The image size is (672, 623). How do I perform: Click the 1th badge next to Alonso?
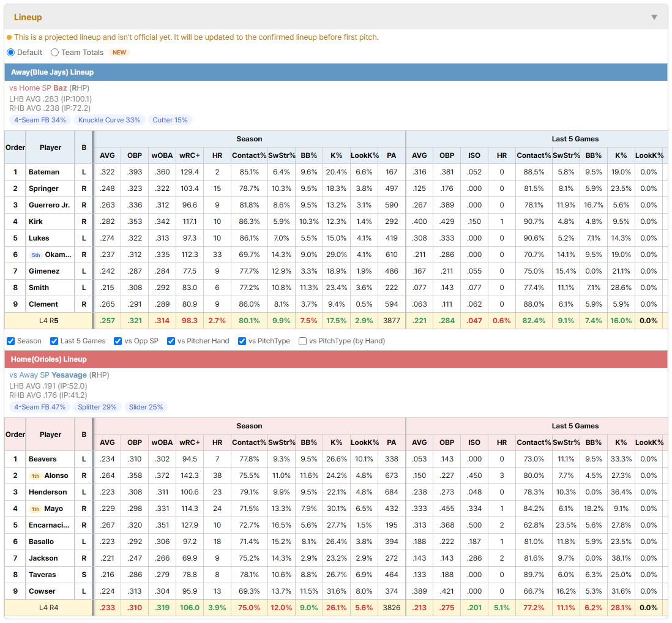pyautogui.click(x=35, y=476)
